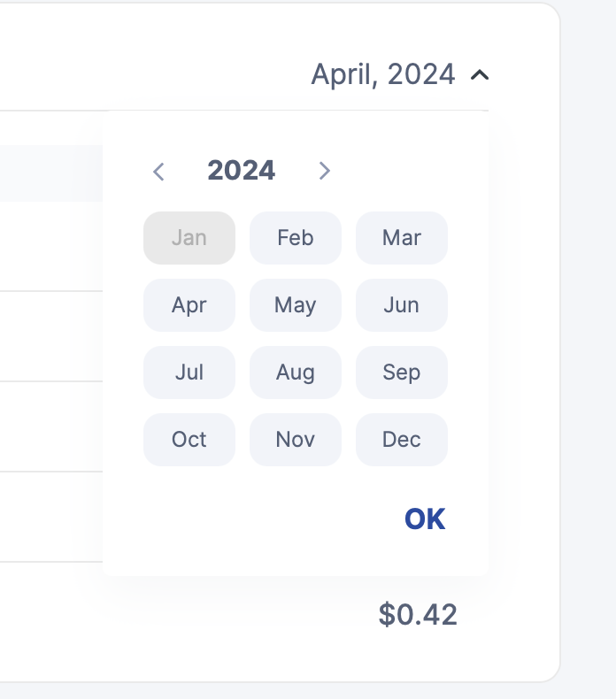Choose May in the picker
Screen dimensions: 616x699
296,305
